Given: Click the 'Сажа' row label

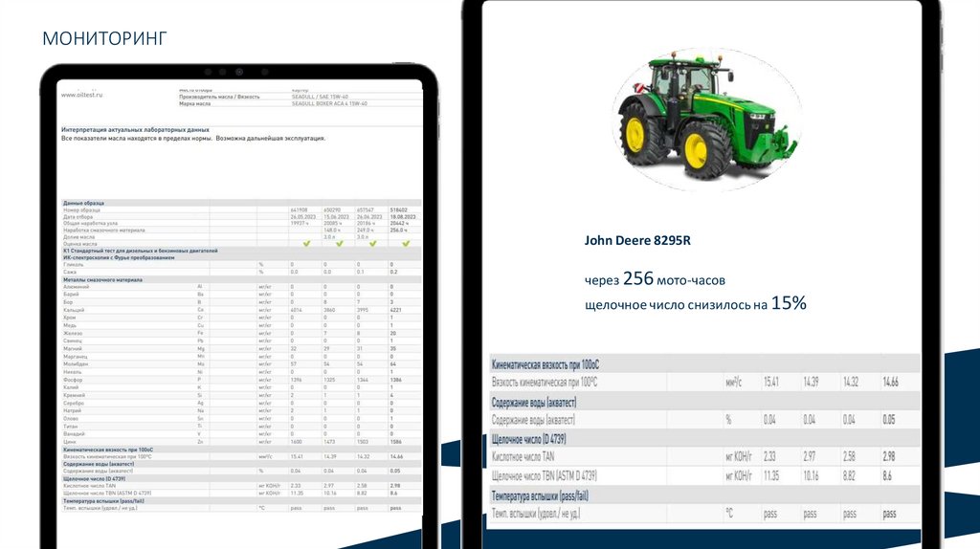Looking at the screenshot, I should (x=69, y=273).
